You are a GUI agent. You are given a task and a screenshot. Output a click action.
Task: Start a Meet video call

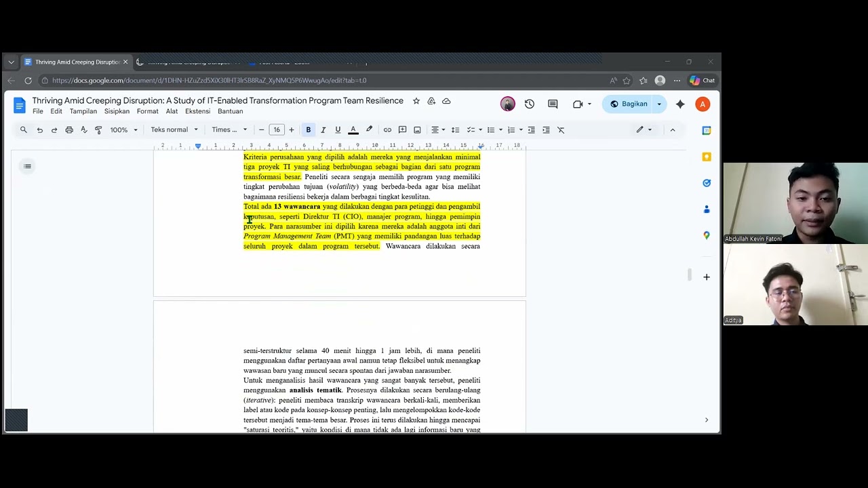[582, 104]
